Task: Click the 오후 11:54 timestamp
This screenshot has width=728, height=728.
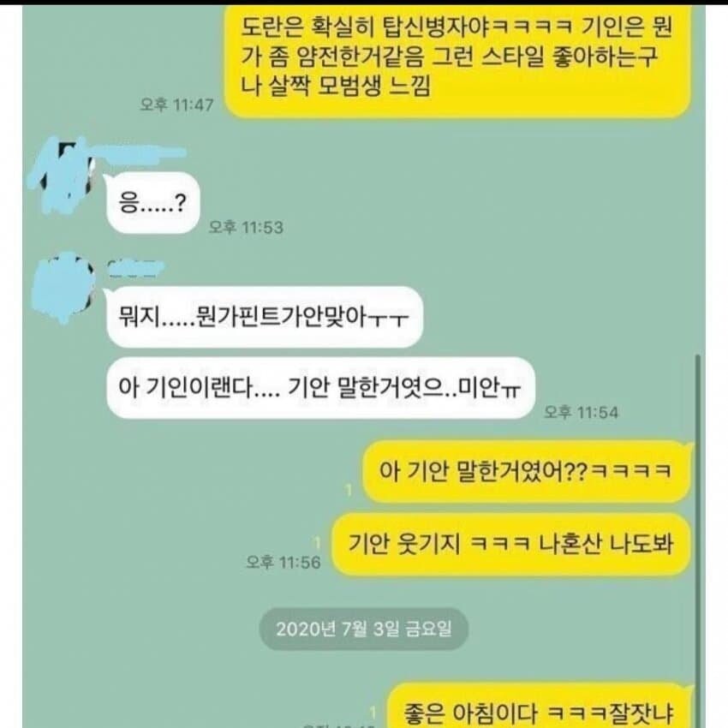Action: (x=581, y=412)
